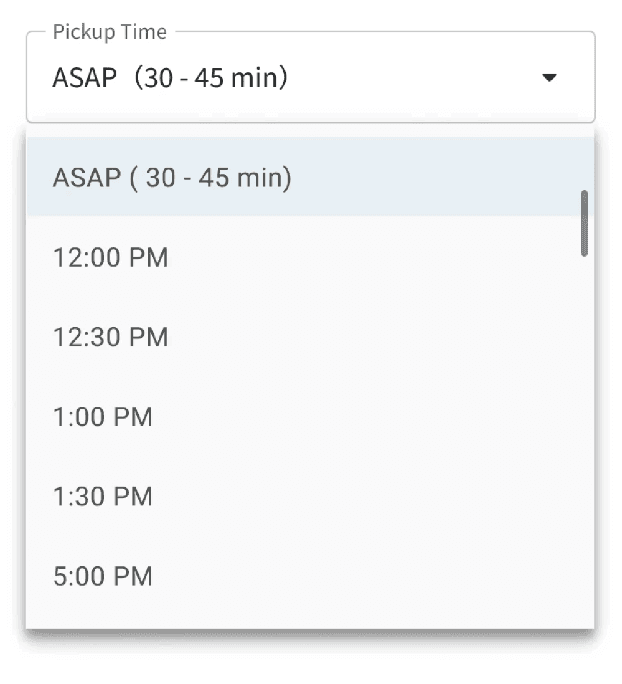This screenshot has height=684, width=622.
Task: Select the highlighted ASAP (30 - 45 min) option
Action: coord(172,178)
